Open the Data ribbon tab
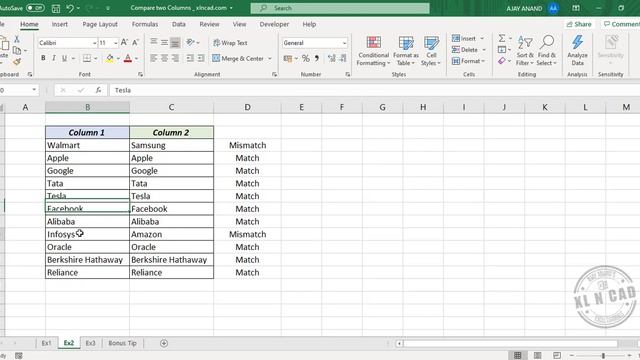Image resolution: width=640 pixels, height=360 pixels. [179, 24]
